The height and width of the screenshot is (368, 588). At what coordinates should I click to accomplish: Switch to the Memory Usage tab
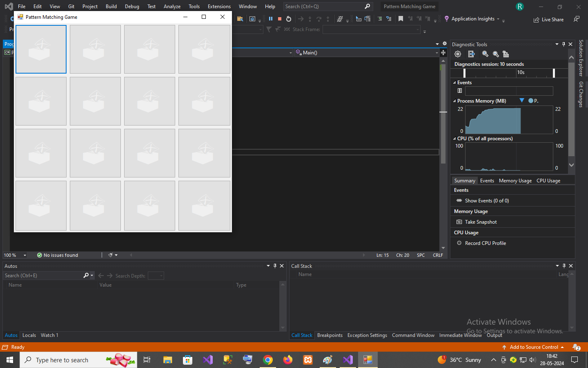tap(515, 181)
